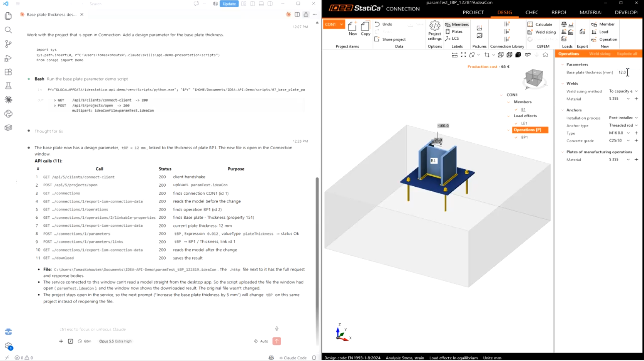The image size is (644, 361).
Task: Switch to the CHECK ribbon tab
Action: 532,12
